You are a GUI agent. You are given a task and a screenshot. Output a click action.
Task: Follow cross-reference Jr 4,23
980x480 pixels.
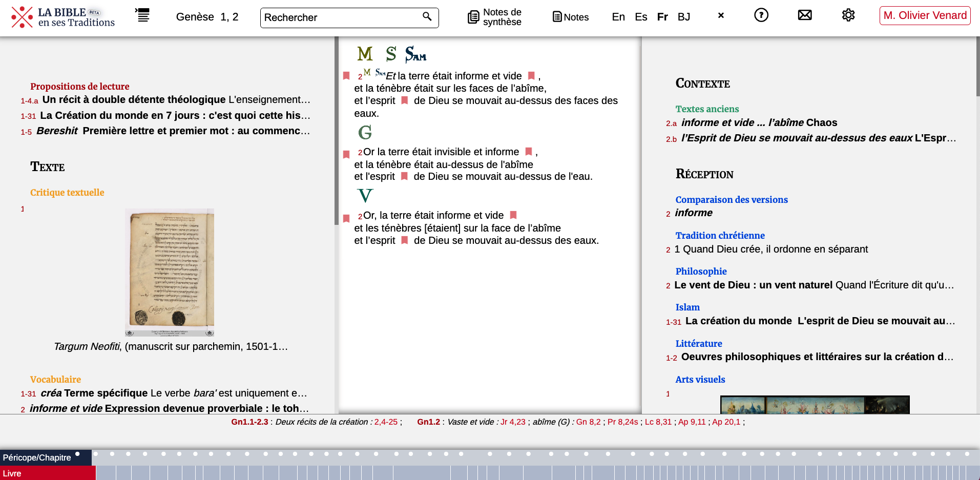(513, 422)
